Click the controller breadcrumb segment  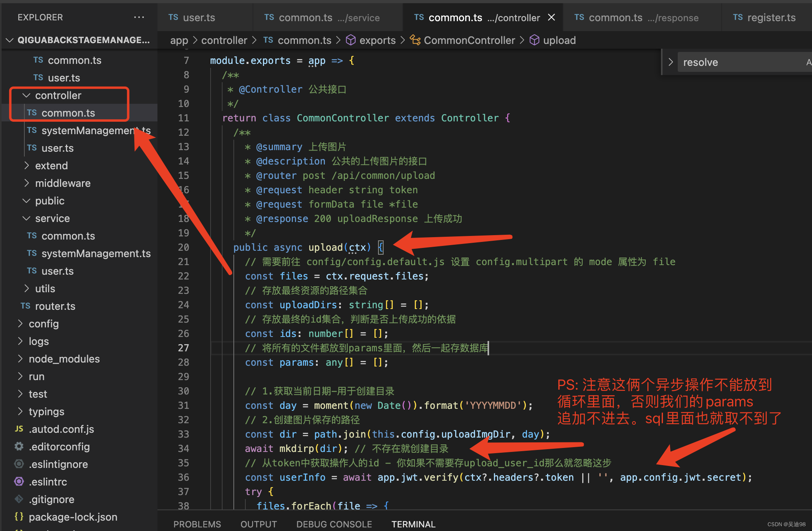coord(224,40)
